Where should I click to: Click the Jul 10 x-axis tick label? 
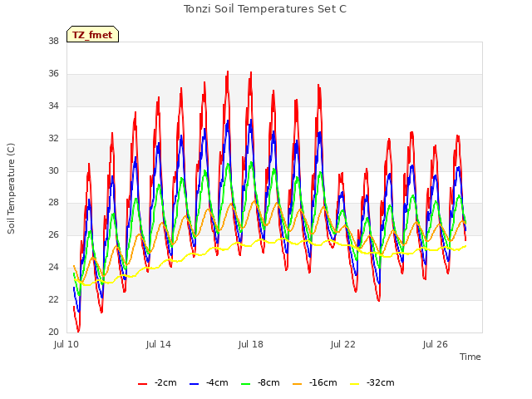66,344
